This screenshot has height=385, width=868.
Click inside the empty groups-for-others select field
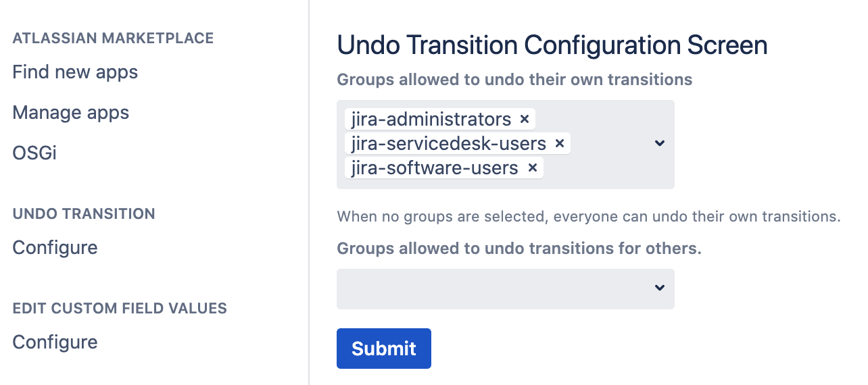point(493,289)
